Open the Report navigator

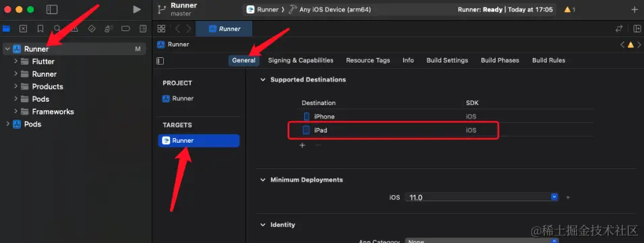click(x=143, y=29)
